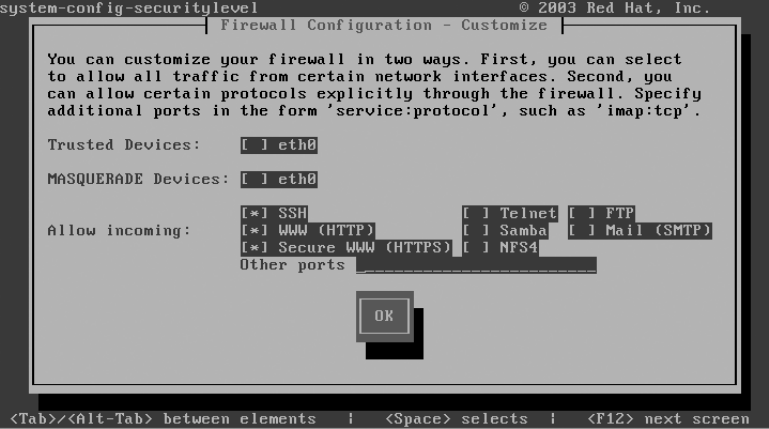Click the Tab/Alt-Tab between elements hint
The image size is (769, 429).
click(163, 419)
